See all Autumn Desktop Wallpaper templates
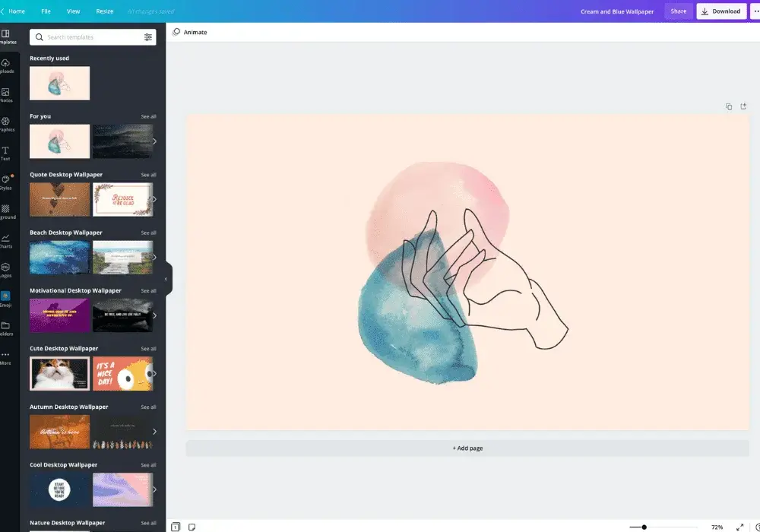This screenshot has height=532, width=760. point(148,407)
